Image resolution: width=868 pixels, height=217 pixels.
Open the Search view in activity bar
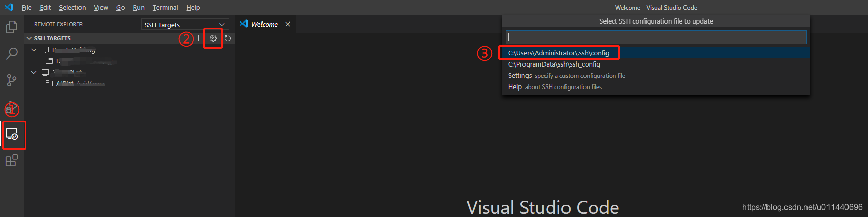[11, 53]
